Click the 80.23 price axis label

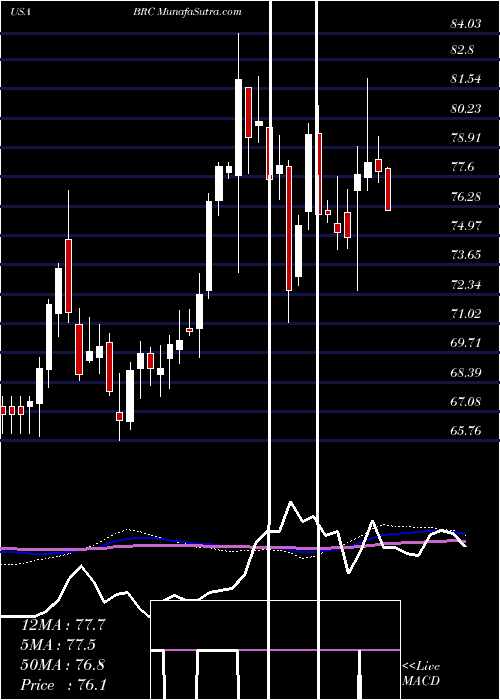466,109
